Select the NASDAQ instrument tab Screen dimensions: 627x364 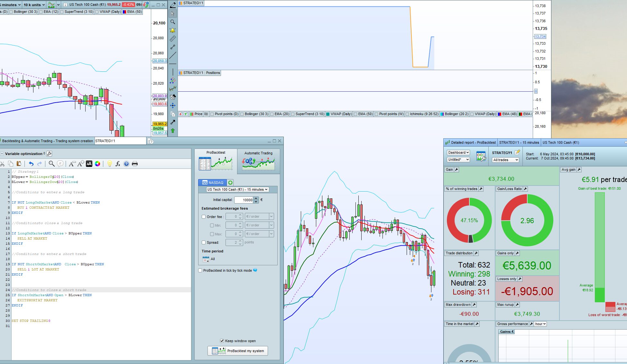point(213,183)
